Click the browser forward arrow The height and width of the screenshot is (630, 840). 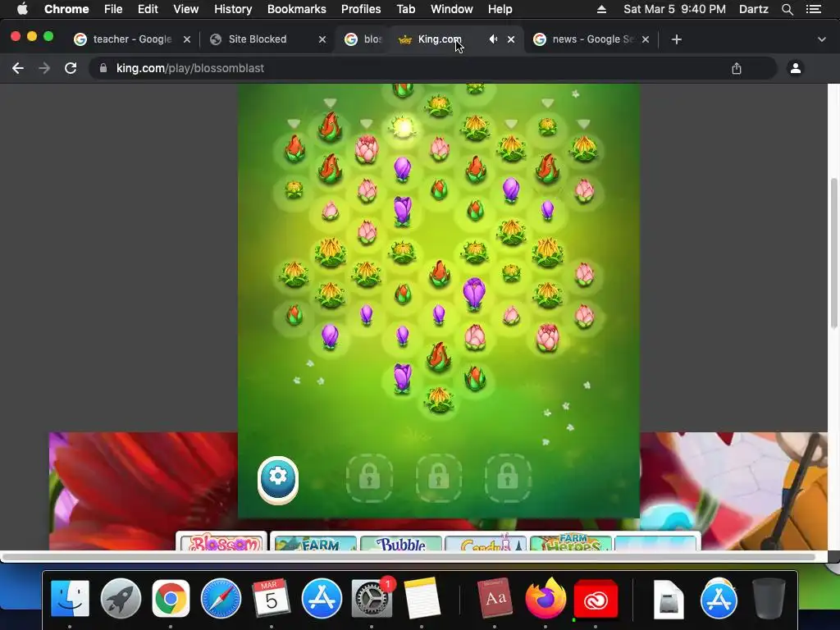tap(44, 68)
